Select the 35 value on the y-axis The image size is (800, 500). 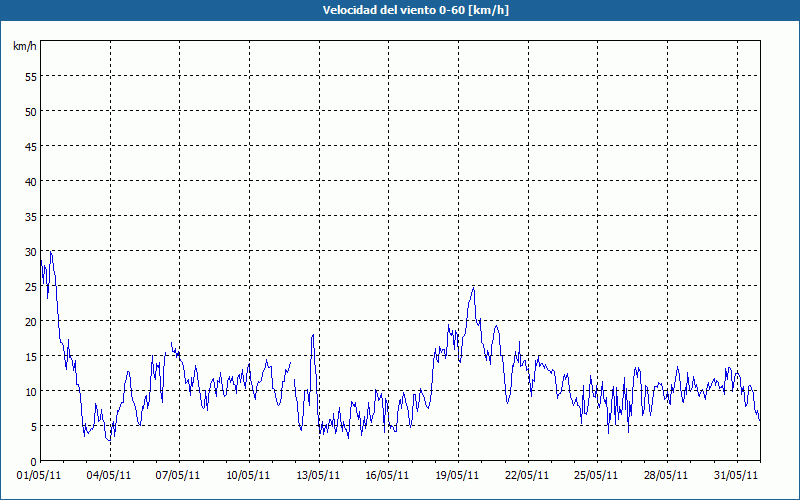click(x=31, y=217)
